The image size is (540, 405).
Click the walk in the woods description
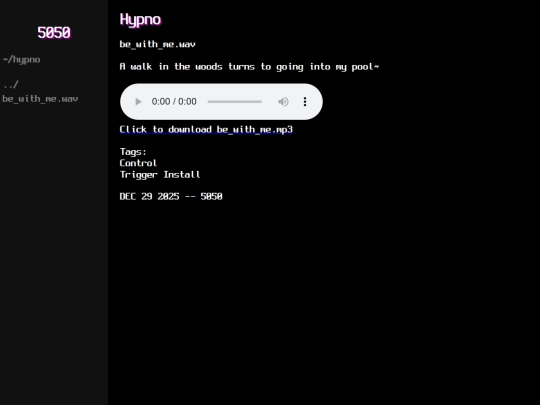(x=249, y=67)
